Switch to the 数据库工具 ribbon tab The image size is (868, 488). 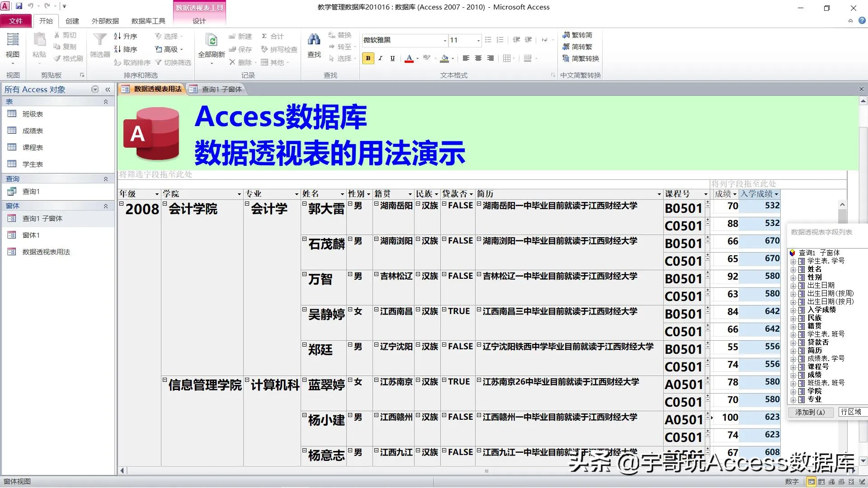pyautogui.click(x=148, y=21)
